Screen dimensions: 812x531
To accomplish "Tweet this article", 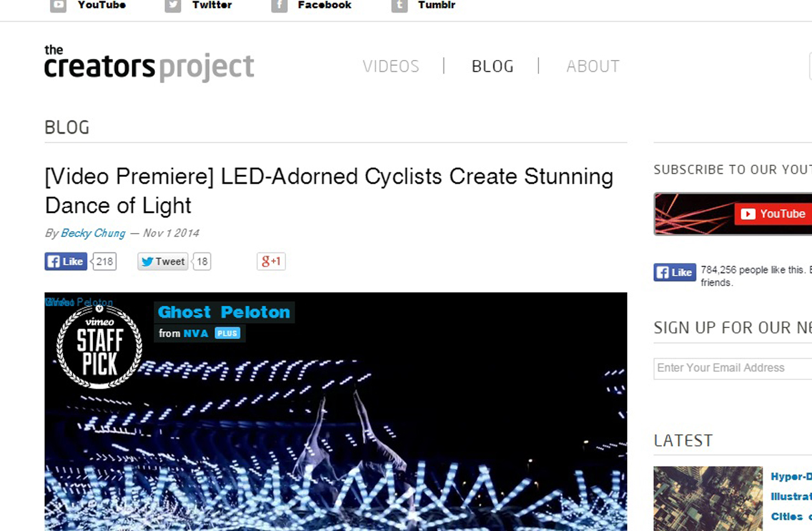I will click(x=164, y=261).
